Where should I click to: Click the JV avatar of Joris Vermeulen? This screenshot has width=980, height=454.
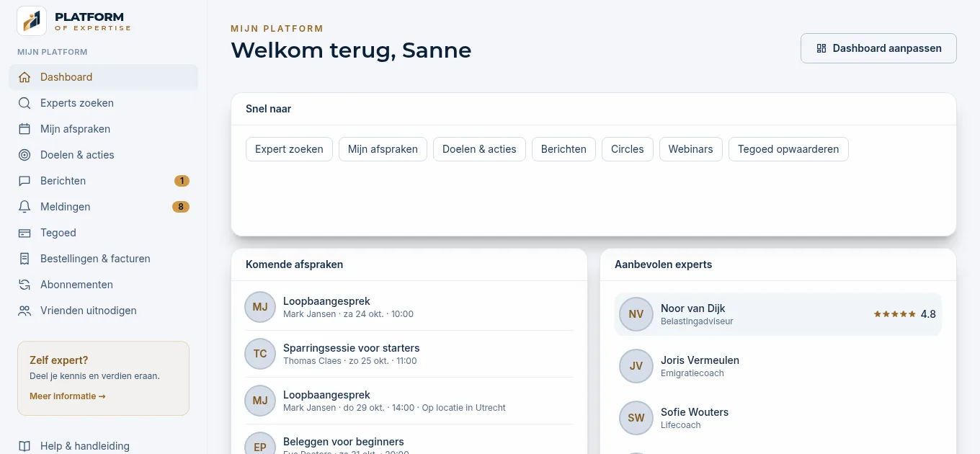(636, 366)
